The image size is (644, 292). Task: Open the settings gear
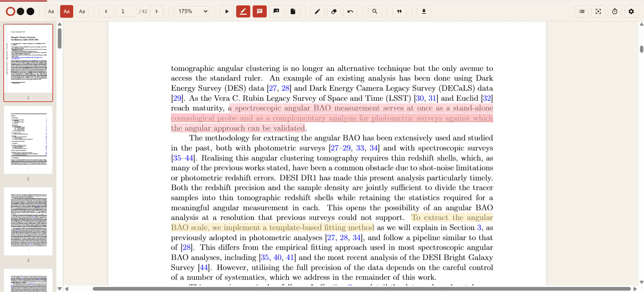(631, 11)
